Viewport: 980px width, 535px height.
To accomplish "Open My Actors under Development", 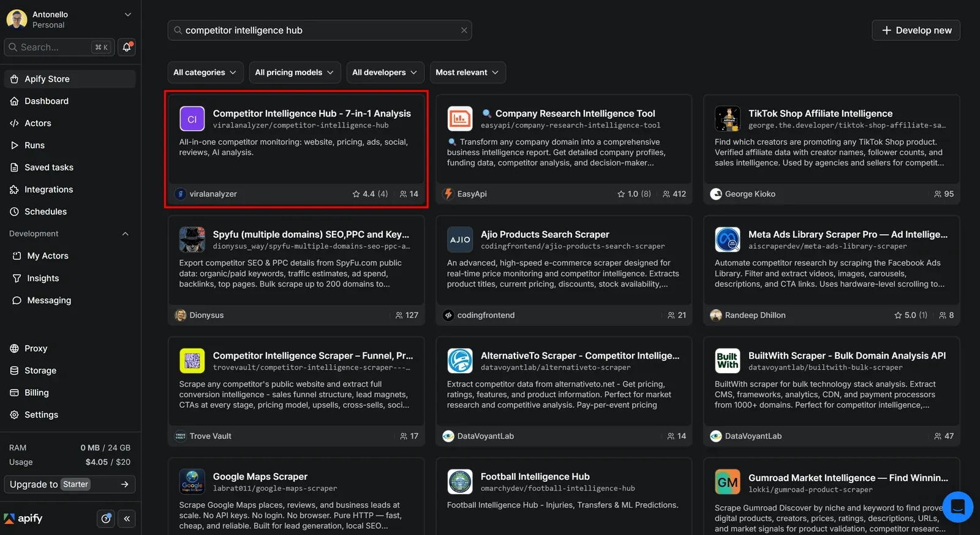I will click(x=70, y=256).
